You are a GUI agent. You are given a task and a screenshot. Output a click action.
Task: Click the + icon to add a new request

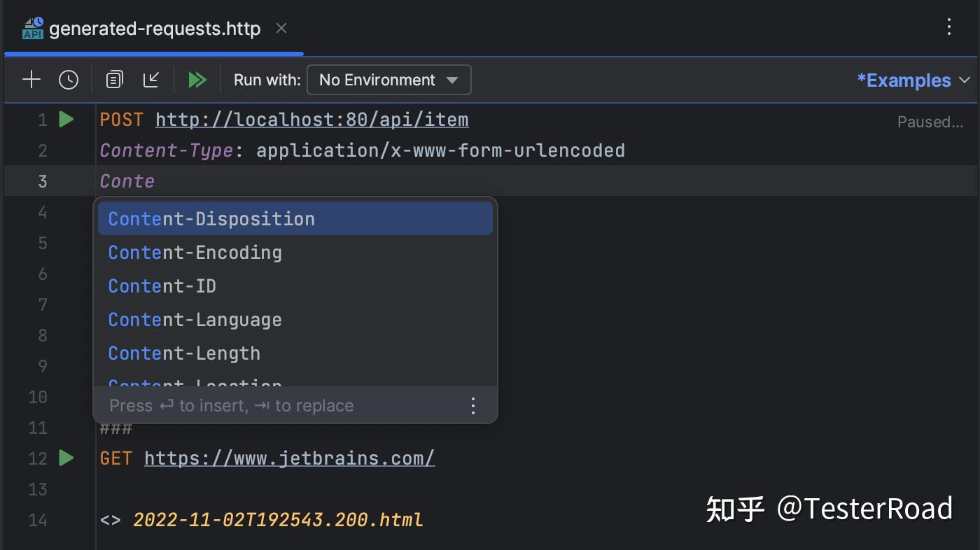31,79
